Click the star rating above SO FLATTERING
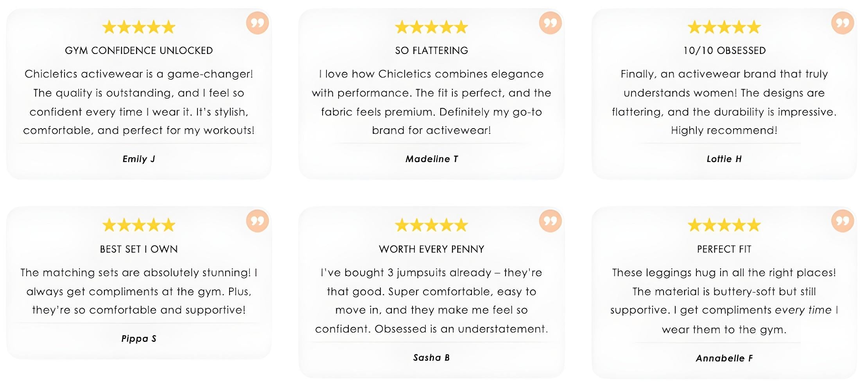 click(432, 27)
